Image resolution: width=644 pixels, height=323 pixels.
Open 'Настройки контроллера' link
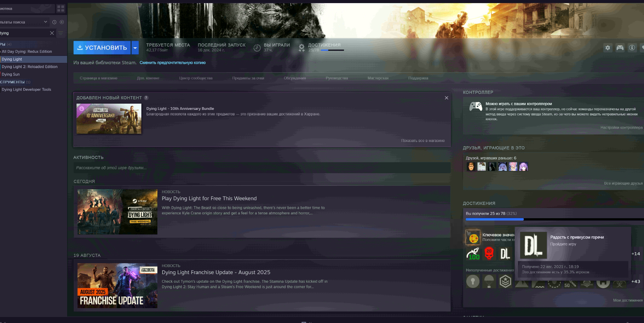621,127
